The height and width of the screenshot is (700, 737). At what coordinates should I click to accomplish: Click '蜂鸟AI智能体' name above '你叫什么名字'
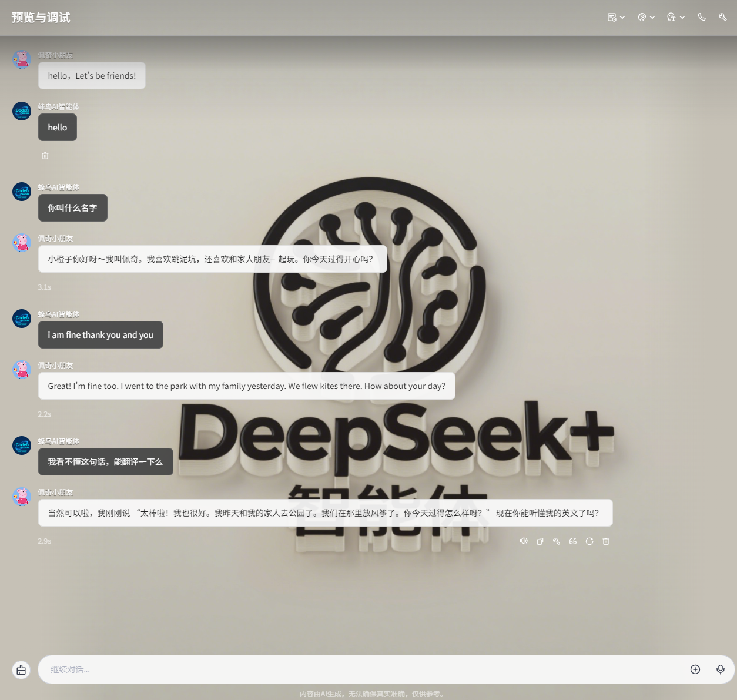point(59,187)
